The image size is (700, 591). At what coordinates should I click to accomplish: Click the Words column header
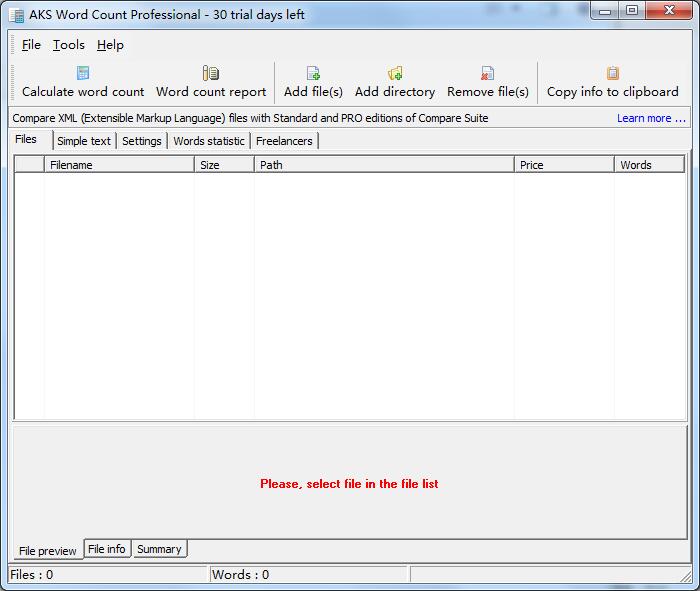(x=648, y=165)
